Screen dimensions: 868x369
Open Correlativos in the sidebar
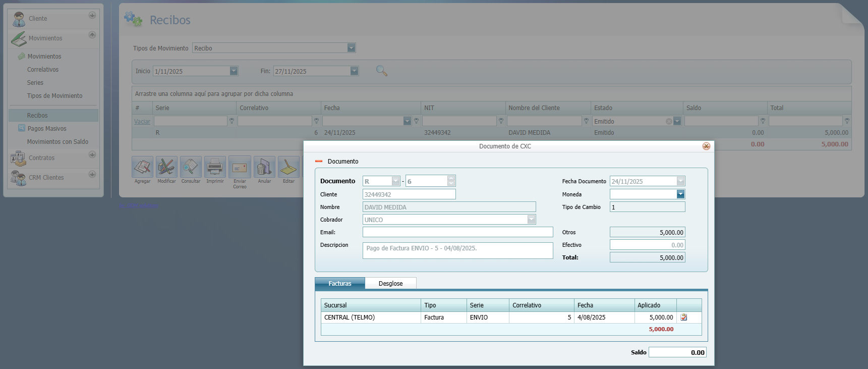click(x=43, y=70)
